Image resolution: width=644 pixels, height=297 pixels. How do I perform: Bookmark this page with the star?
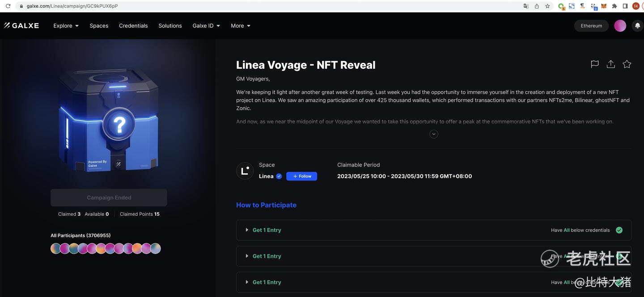point(547,6)
